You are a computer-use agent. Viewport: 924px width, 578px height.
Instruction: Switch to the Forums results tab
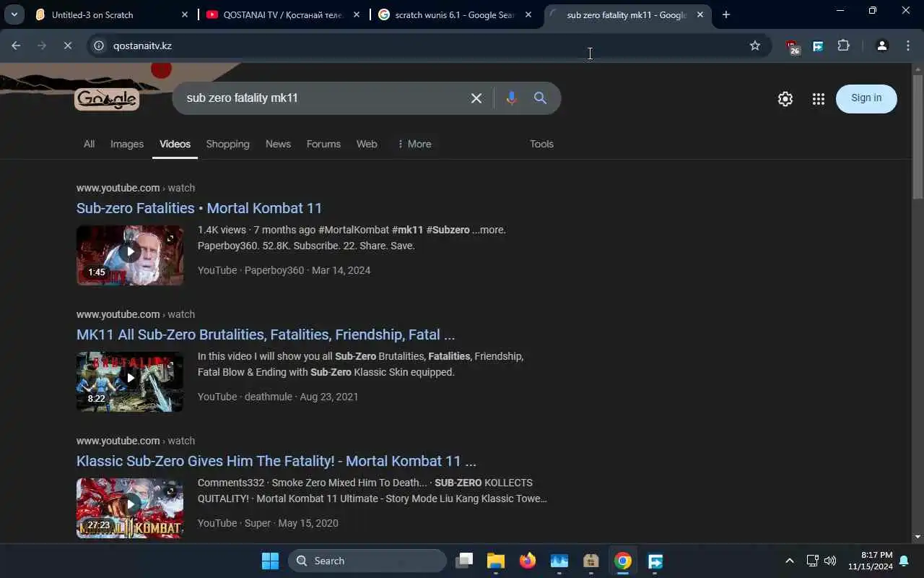click(323, 144)
